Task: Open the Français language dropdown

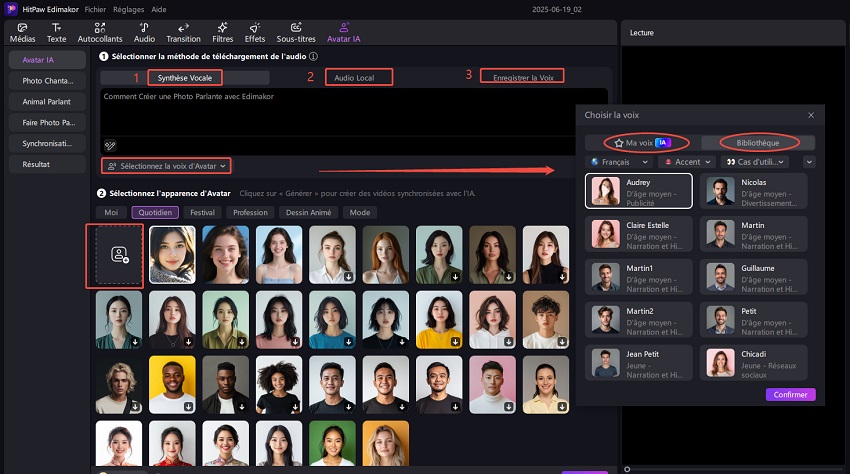Action: 620,162
